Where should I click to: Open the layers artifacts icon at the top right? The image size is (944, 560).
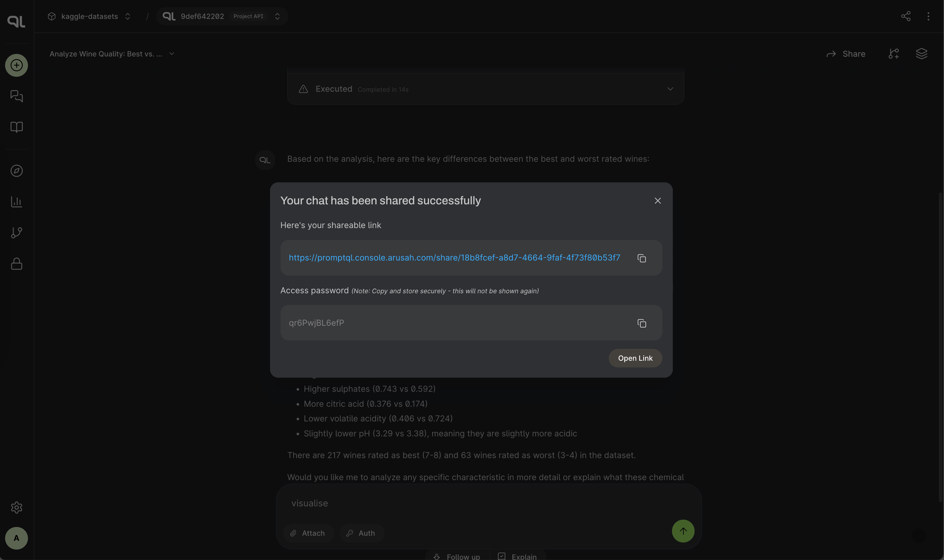pyautogui.click(x=921, y=54)
